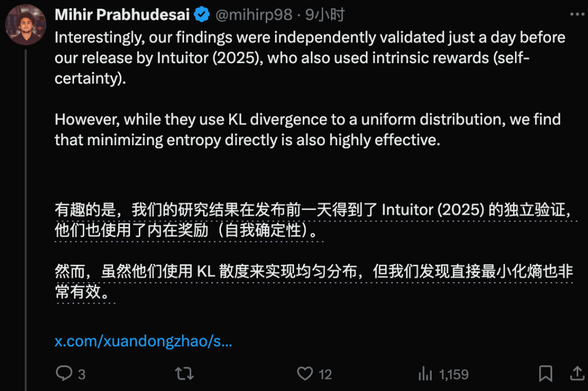
Task: Repost this tweet with the retweet icon
Action: pyautogui.click(x=185, y=374)
